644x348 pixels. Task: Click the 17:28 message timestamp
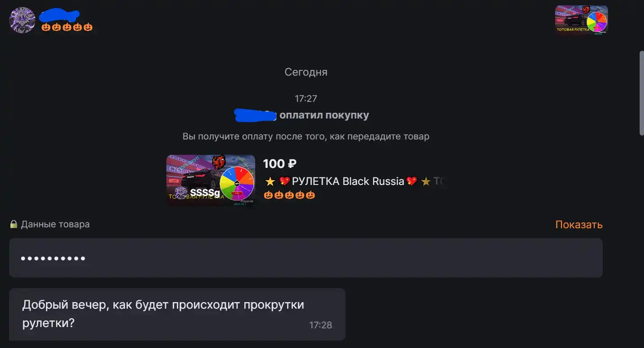tap(320, 325)
